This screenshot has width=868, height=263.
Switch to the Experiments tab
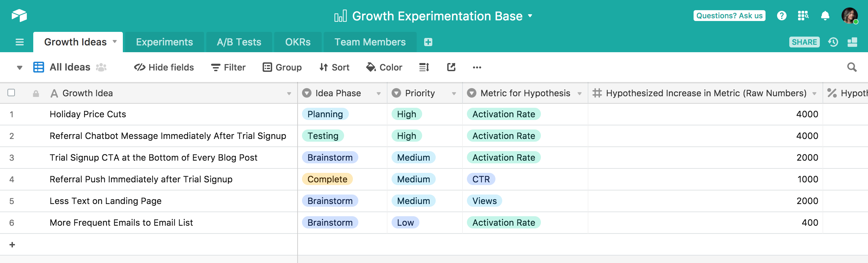tap(165, 42)
